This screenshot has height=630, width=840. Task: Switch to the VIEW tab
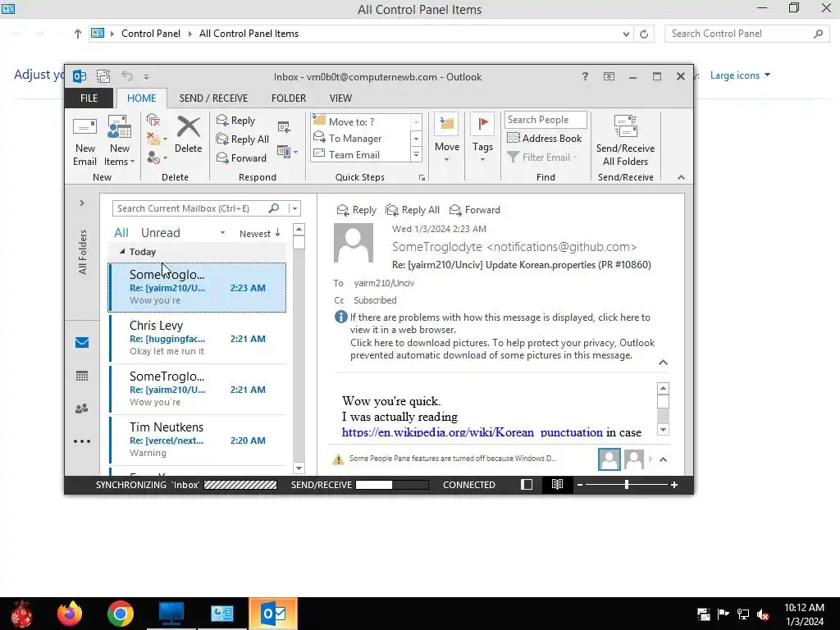(x=340, y=98)
